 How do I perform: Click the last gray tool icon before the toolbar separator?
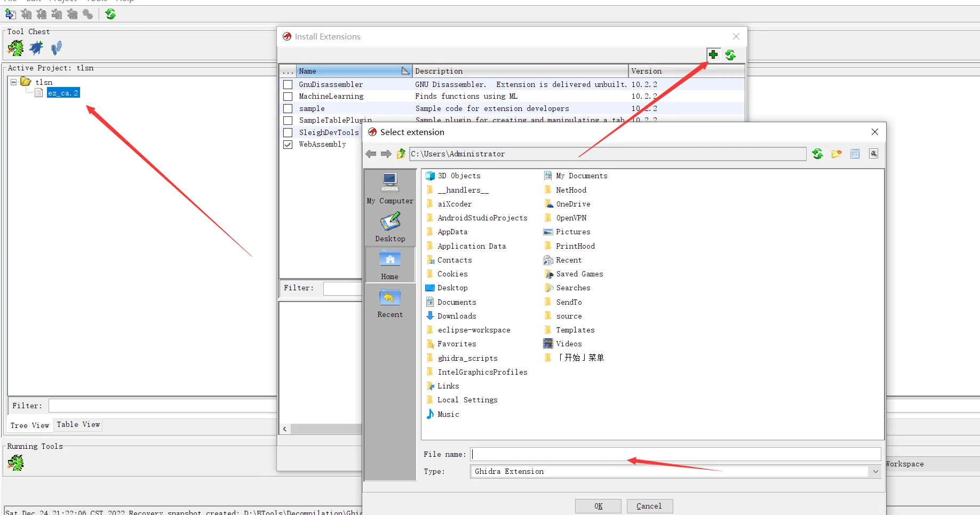click(88, 14)
